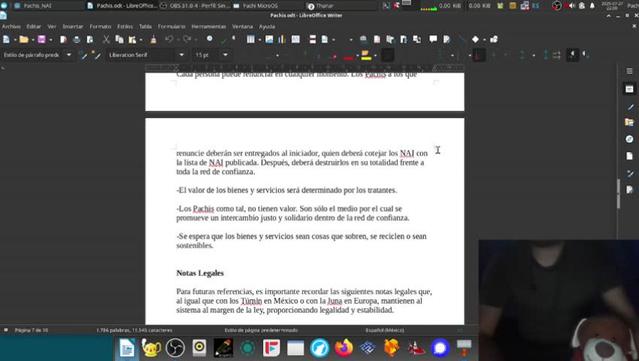The width and height of the screenshot is (639, 361).
Task: Click the page style status bar field
Action: point(261,330)
